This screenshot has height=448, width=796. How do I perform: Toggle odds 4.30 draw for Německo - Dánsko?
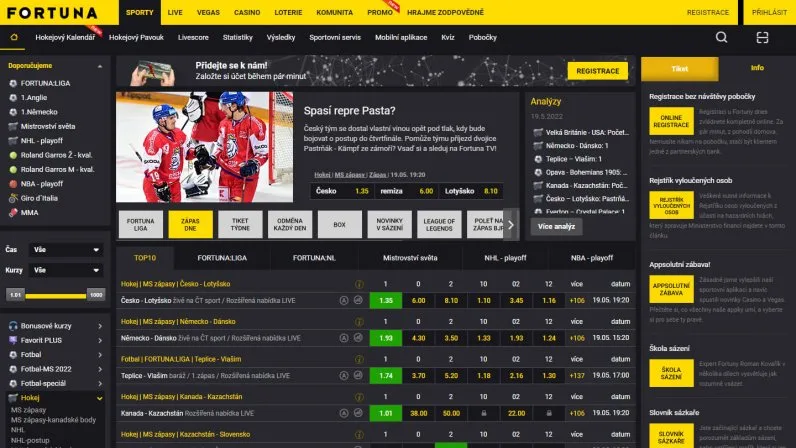click(419, 338)
